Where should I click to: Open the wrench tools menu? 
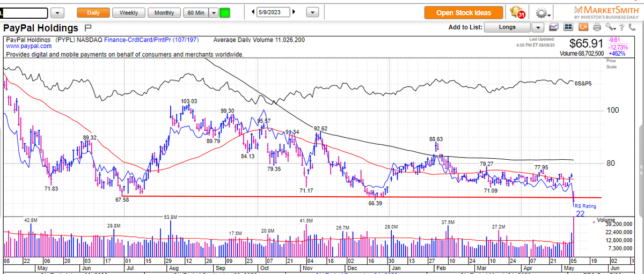pos(610,27)
